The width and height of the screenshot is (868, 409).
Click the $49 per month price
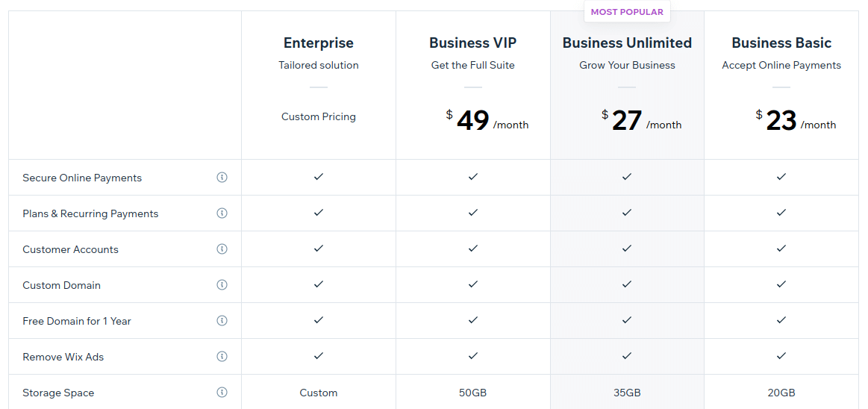[x=487, y=121]
